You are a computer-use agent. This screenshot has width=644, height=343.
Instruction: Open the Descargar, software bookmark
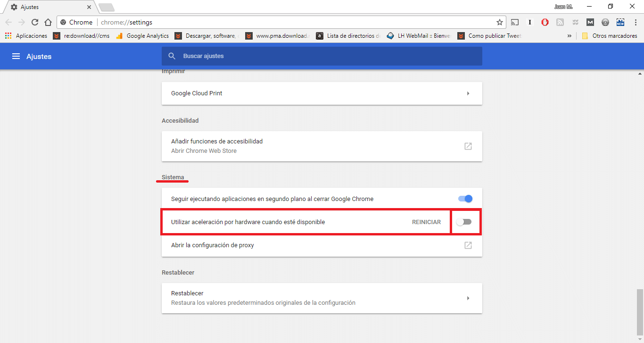click(x=207, y=36)
